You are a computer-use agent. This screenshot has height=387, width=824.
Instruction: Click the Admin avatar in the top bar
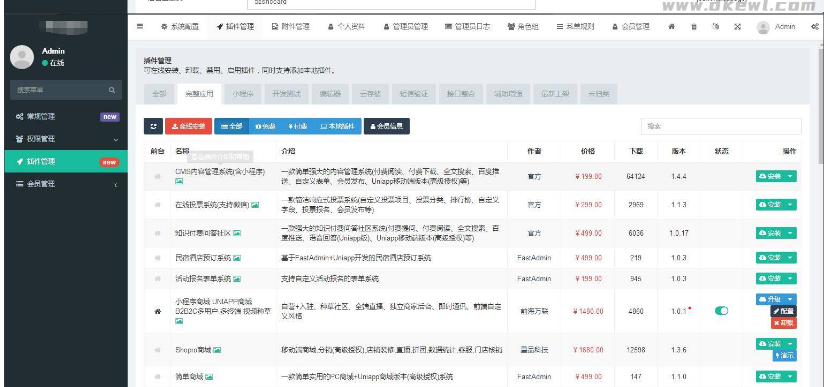tap(763, 27)
